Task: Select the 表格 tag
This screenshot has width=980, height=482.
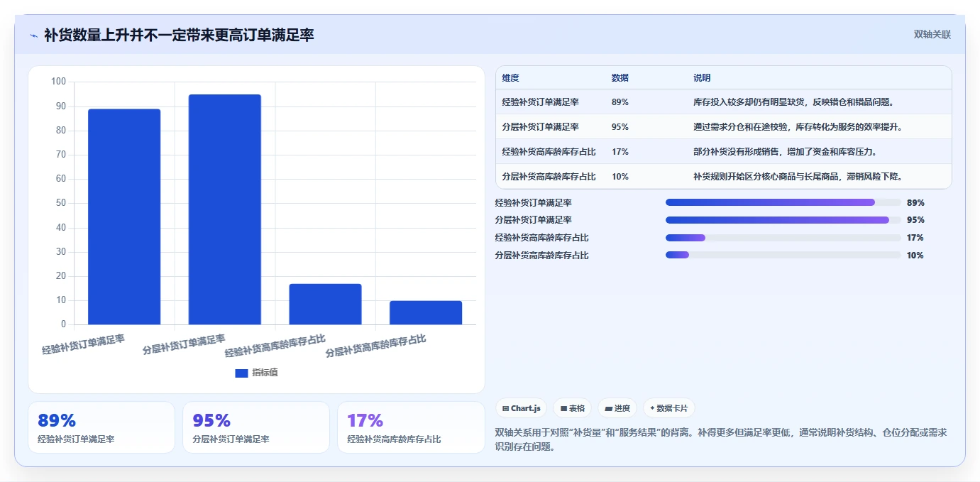Action: [573, 408]
